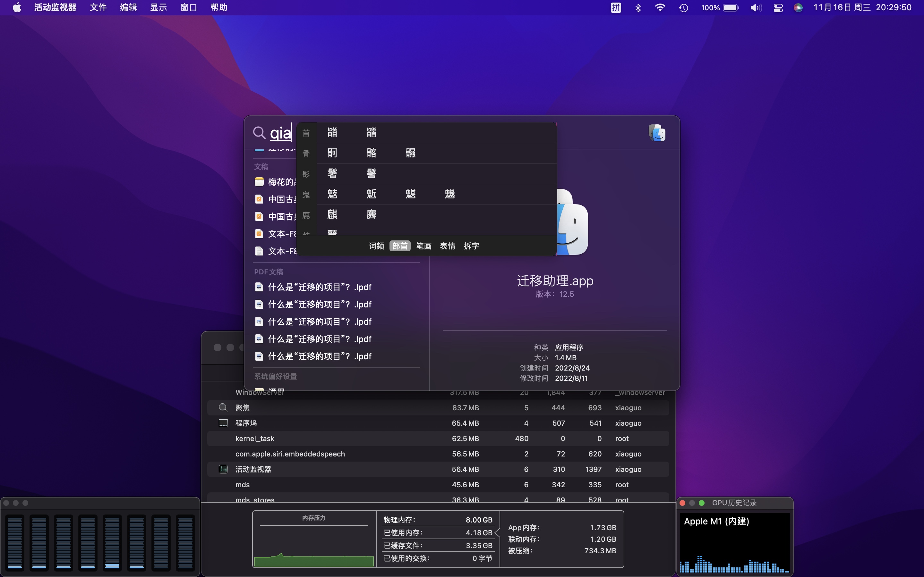Open the 显示 menu in the menu bar
This screenshot has height=577, width=924.
[158, 8]
